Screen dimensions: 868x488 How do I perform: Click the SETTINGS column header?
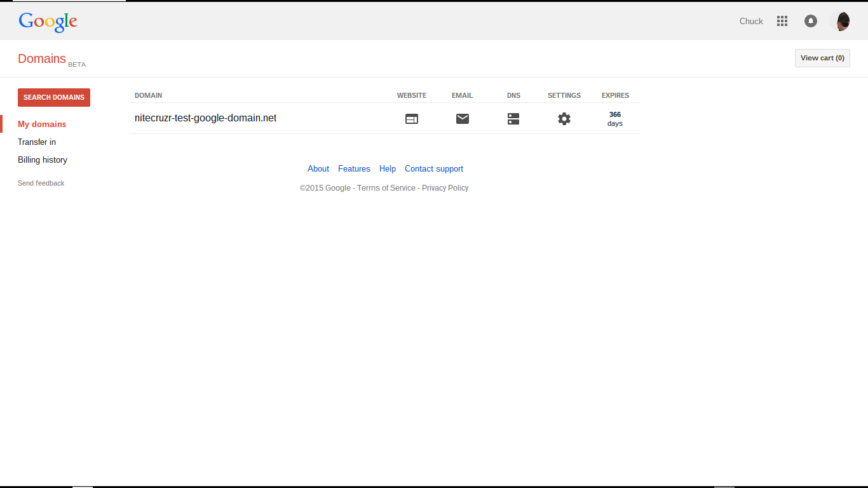coord(564,95)
